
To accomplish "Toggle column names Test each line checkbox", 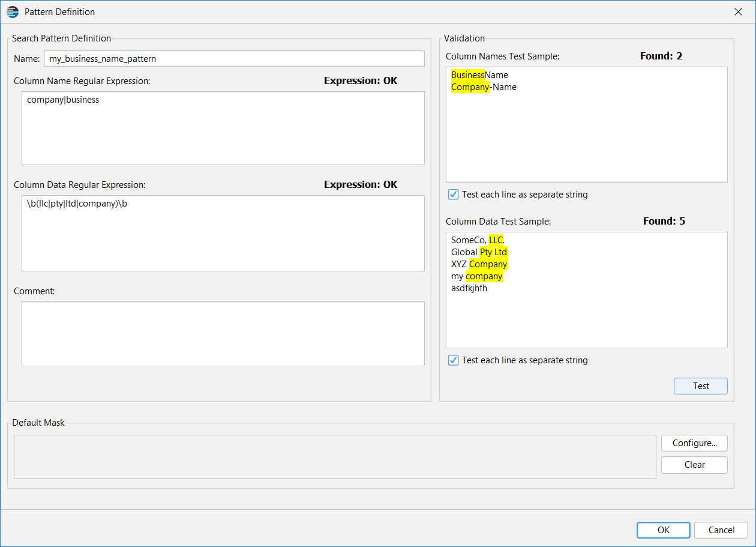I will pos(454,195).
